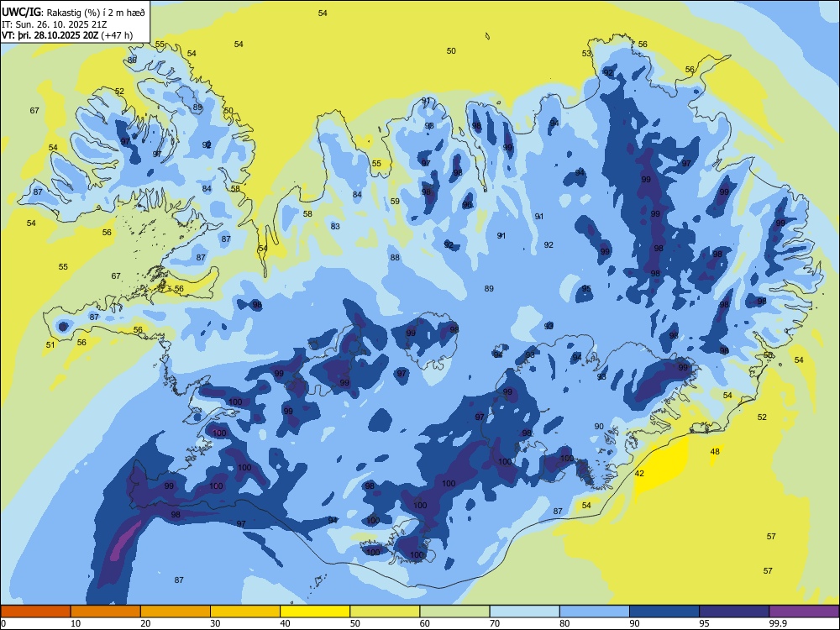Click the 50–60 yellow-green legend swatch
The height and width of the screenshot is (630, 840).
385,612
